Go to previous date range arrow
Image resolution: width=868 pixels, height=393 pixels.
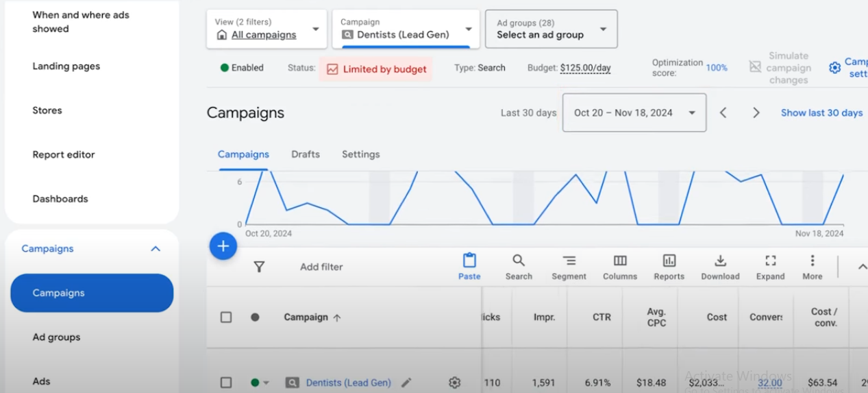[x=723, y=112]
